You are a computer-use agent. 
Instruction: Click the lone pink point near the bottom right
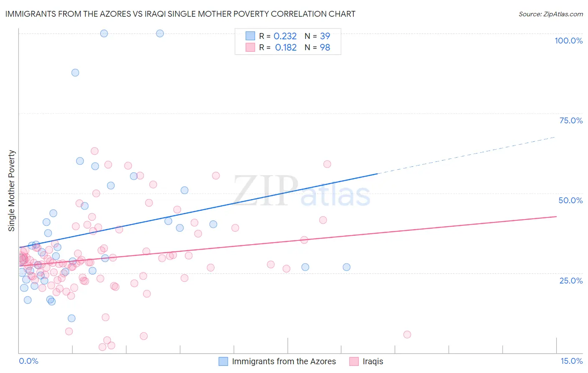tap(407, 335)
